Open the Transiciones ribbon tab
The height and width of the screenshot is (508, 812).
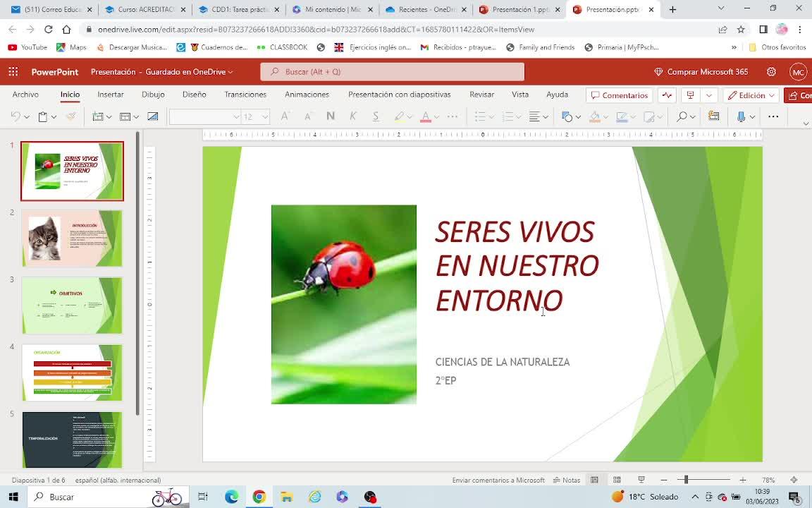coord(245,95)
